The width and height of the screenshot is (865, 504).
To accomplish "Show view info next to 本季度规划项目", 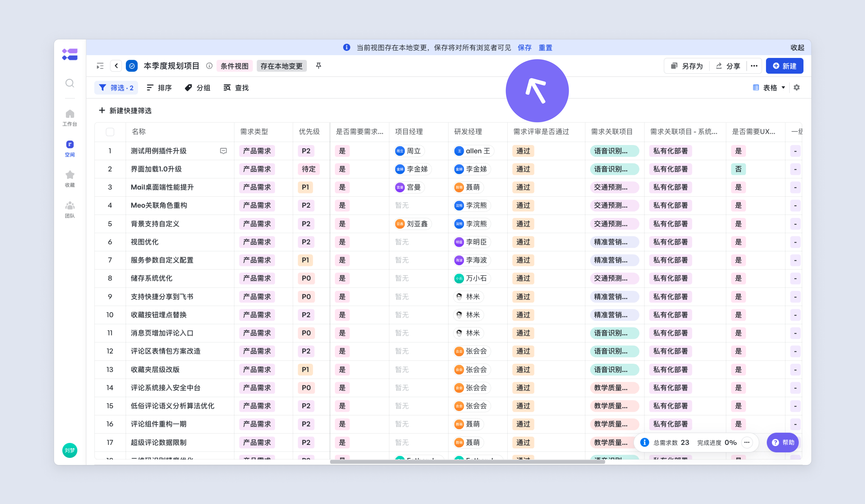I will 209,66.
